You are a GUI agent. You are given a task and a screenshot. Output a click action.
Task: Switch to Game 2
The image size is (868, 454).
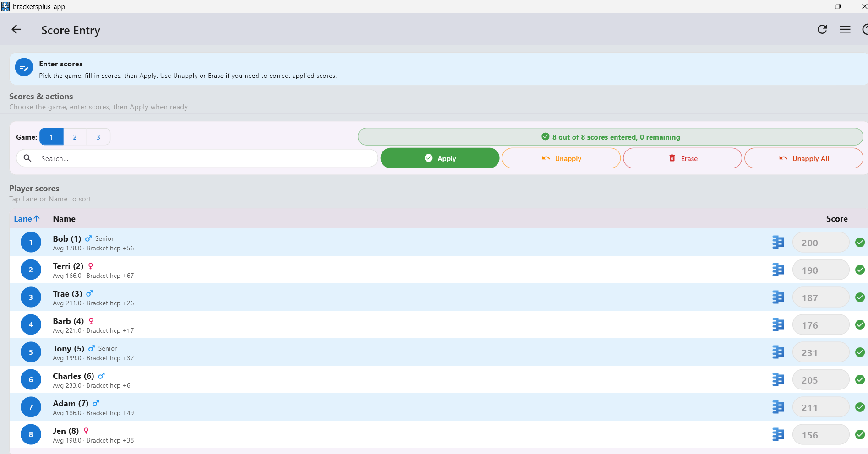pyautogui.click(x=75, y=137)
